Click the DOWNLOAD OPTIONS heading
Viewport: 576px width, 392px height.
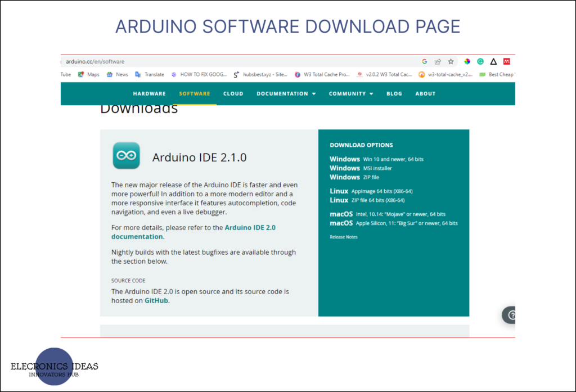(361, 145)
